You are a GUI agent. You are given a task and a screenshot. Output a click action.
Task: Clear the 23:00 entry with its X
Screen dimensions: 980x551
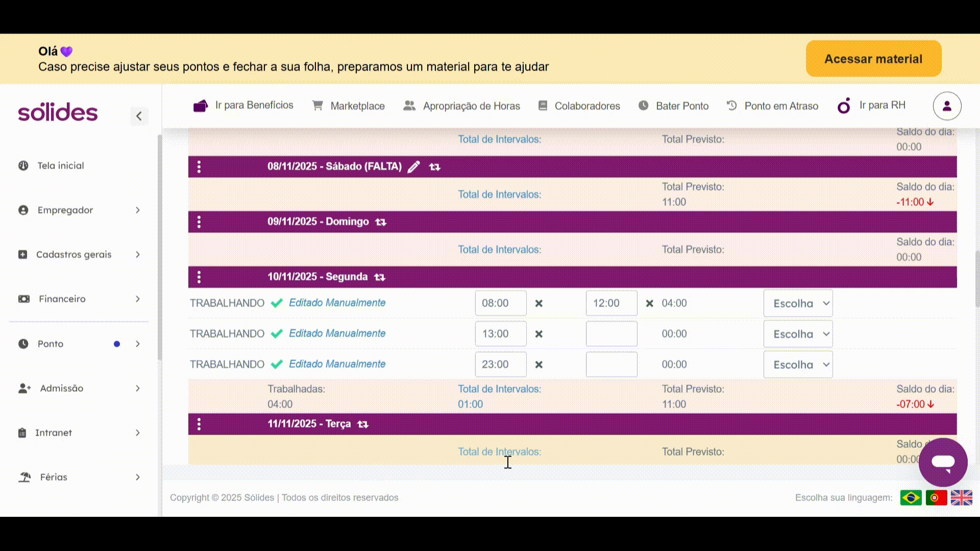pyautogui.click(x=538, y=365)
